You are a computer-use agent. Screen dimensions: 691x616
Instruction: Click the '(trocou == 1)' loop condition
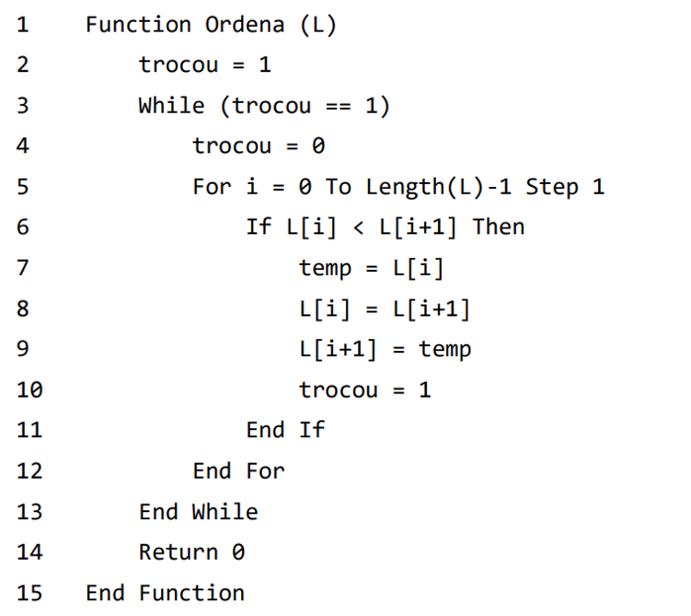(304, 106)
